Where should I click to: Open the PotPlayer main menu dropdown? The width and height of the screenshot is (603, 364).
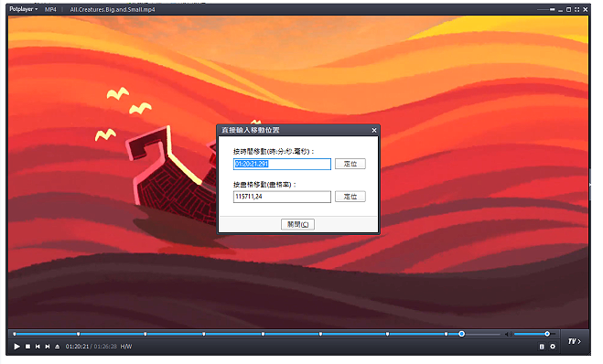(24, 9)
